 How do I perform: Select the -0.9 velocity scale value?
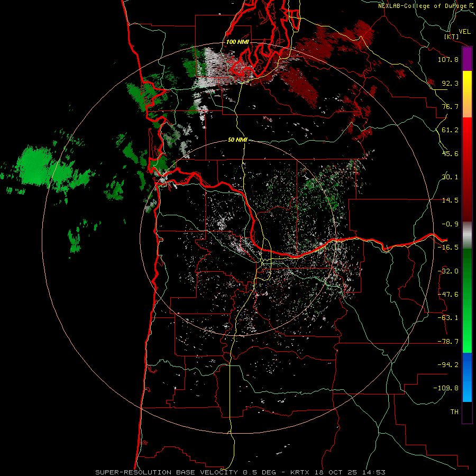point(450,224)
